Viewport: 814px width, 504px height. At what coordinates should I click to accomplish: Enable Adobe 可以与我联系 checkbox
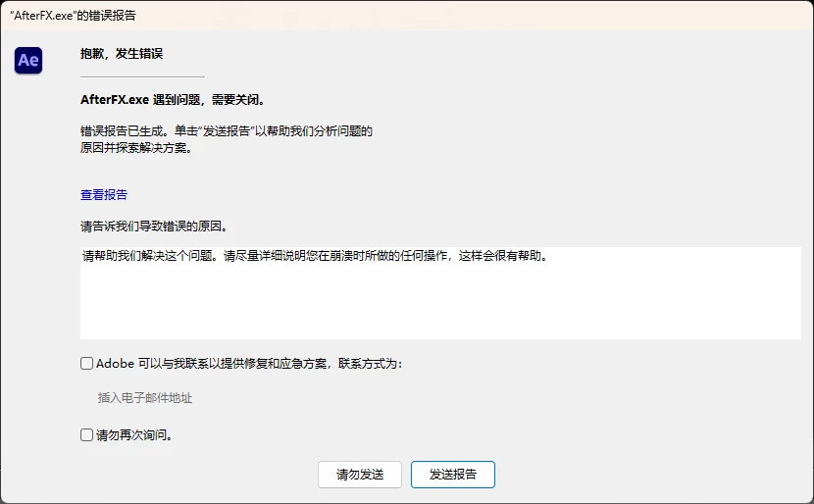tap(86, 364)
